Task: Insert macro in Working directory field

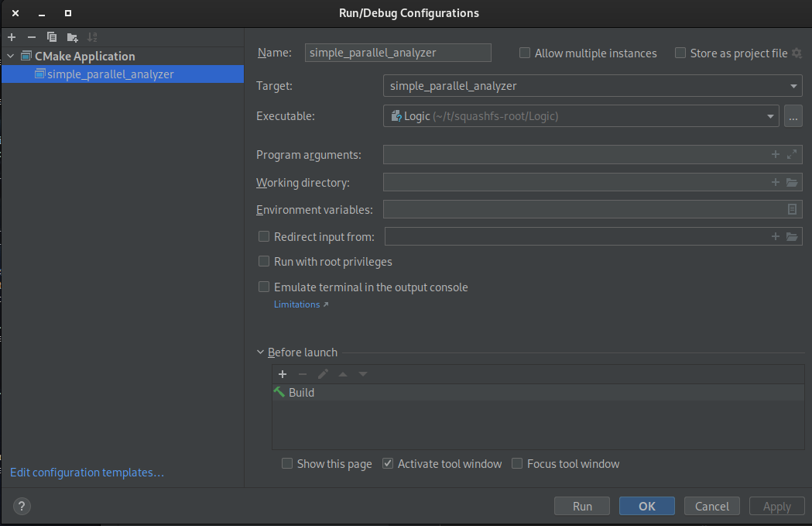Action: (x=776, y=182)
